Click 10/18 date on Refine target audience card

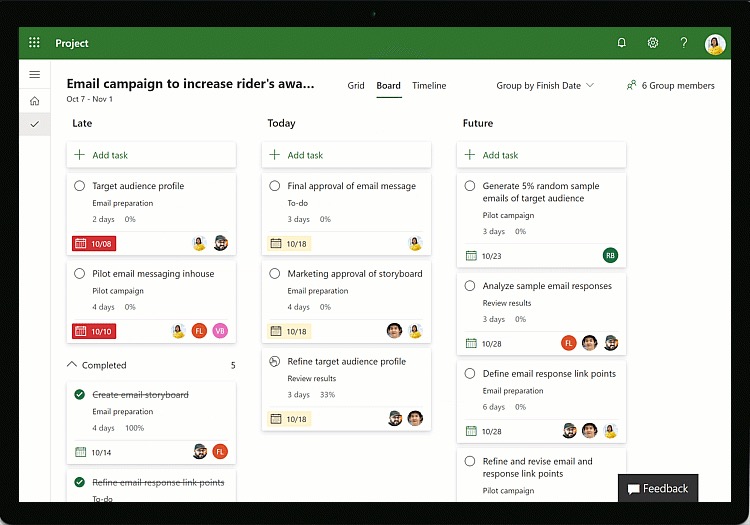click(289, 419)
